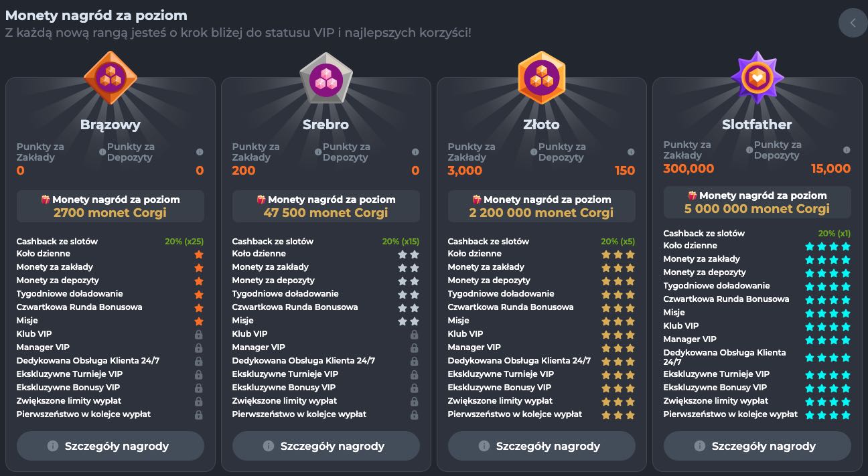The height and width of the screenshot is (476, 868).
Task: Show info for Punkty za Zakłady in Złoto
Action: [x=534, y=152]
